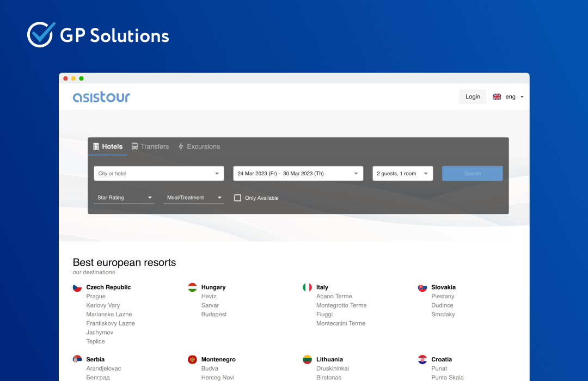The image size is (588, 381).
Task: Open the Karlovy Vary link
Action: pos(103,305)
